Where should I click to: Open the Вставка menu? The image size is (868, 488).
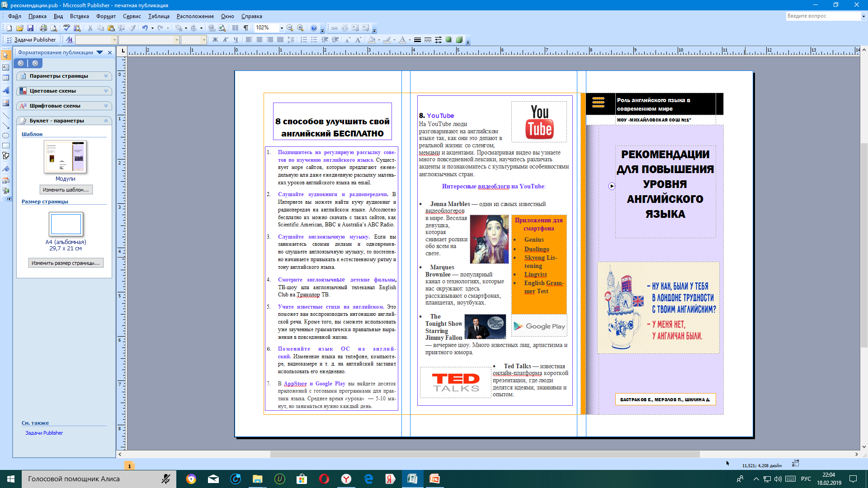click(80, 16)
